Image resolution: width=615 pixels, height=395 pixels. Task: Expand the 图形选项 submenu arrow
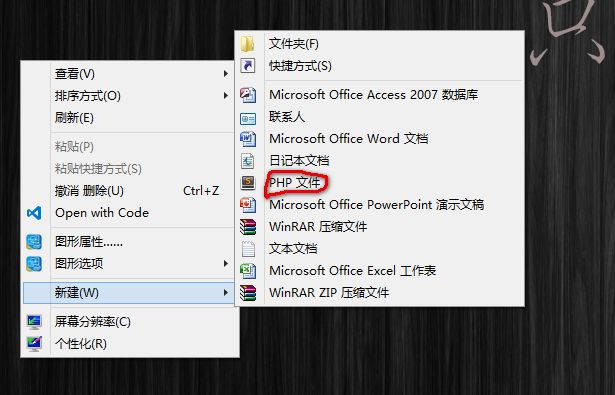coord(226,264)
